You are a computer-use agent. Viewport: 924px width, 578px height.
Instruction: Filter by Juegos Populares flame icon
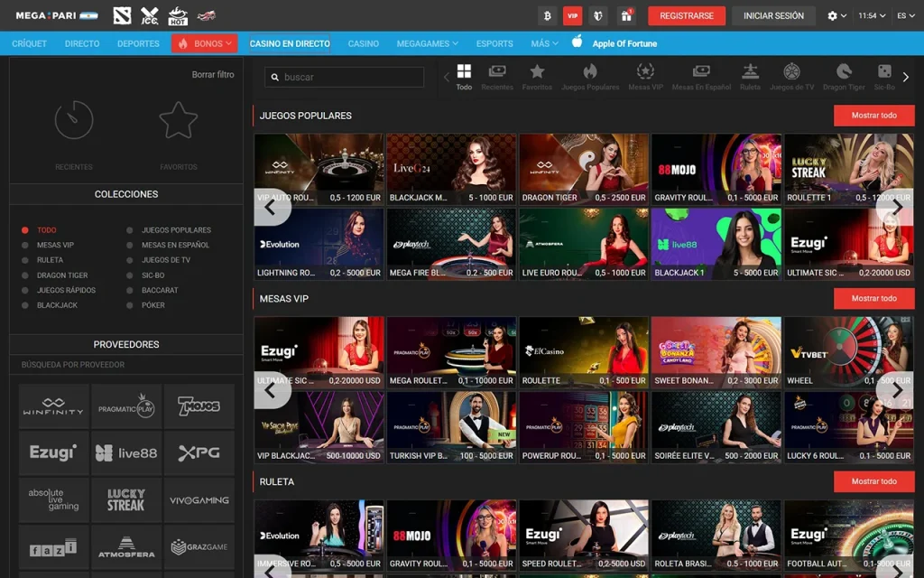[590, 78]
